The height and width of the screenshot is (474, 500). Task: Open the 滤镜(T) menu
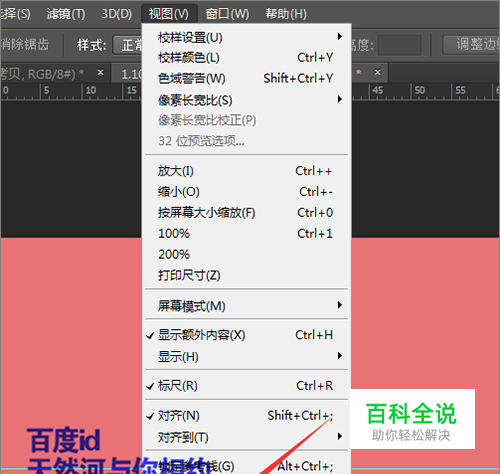(x=65, y=14)
